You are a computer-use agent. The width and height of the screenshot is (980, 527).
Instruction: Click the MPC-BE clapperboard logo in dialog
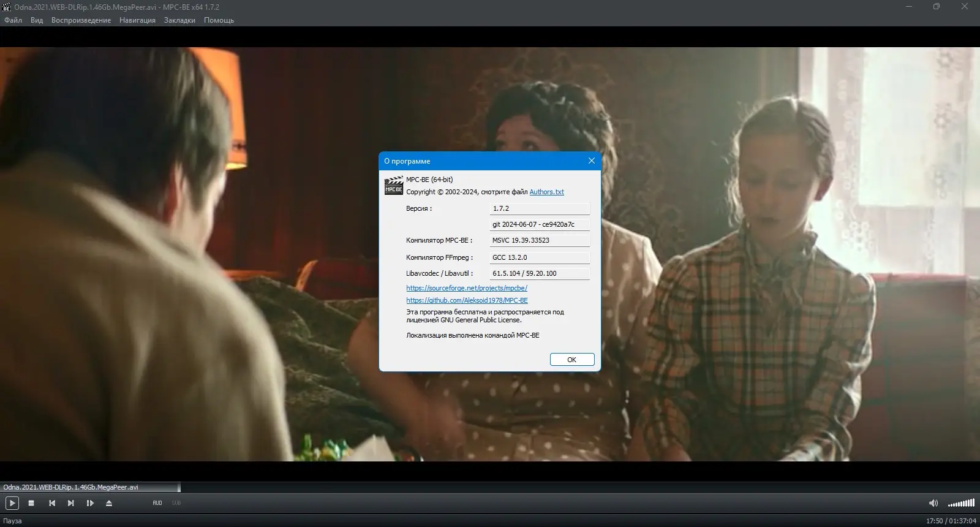tap(393, 186)
